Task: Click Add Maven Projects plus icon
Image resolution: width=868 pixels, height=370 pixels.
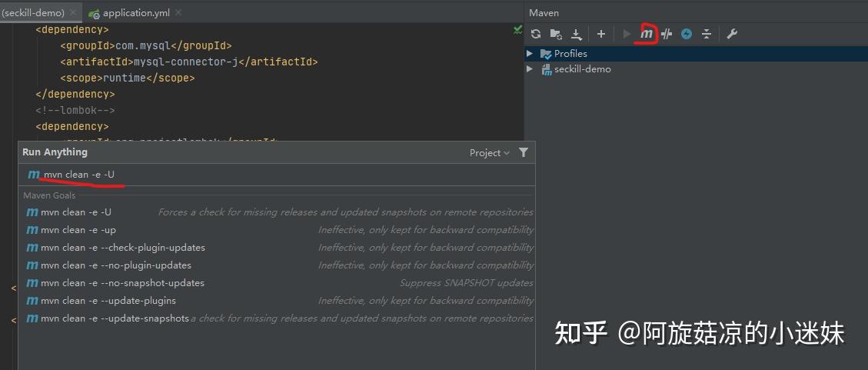Action: [601, 34]
